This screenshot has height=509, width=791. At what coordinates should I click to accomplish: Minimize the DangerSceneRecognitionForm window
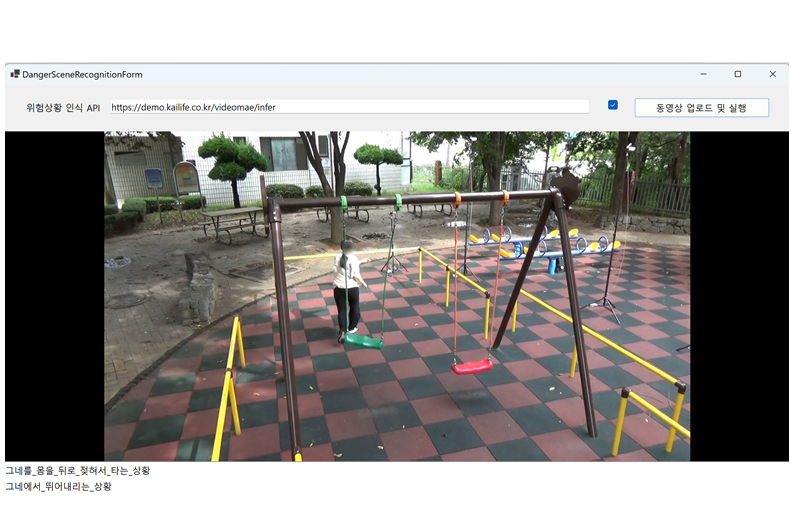703,74
